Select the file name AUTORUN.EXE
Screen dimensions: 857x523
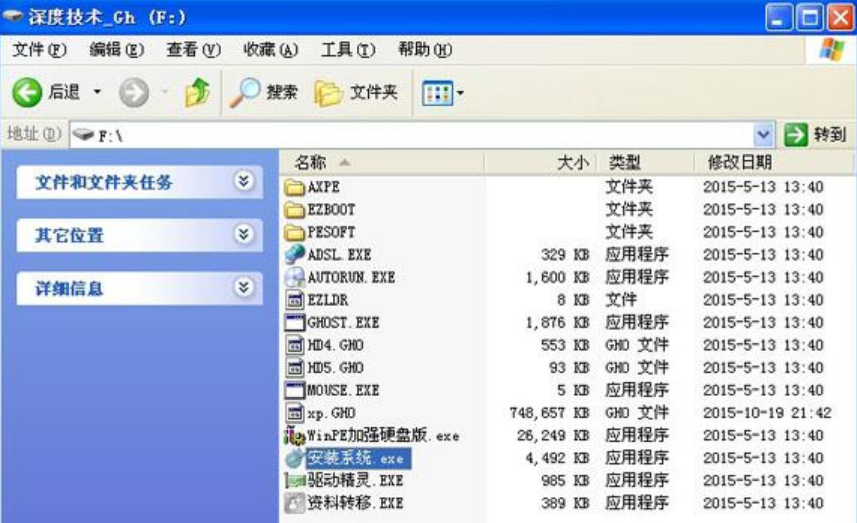tap(351, 278)
